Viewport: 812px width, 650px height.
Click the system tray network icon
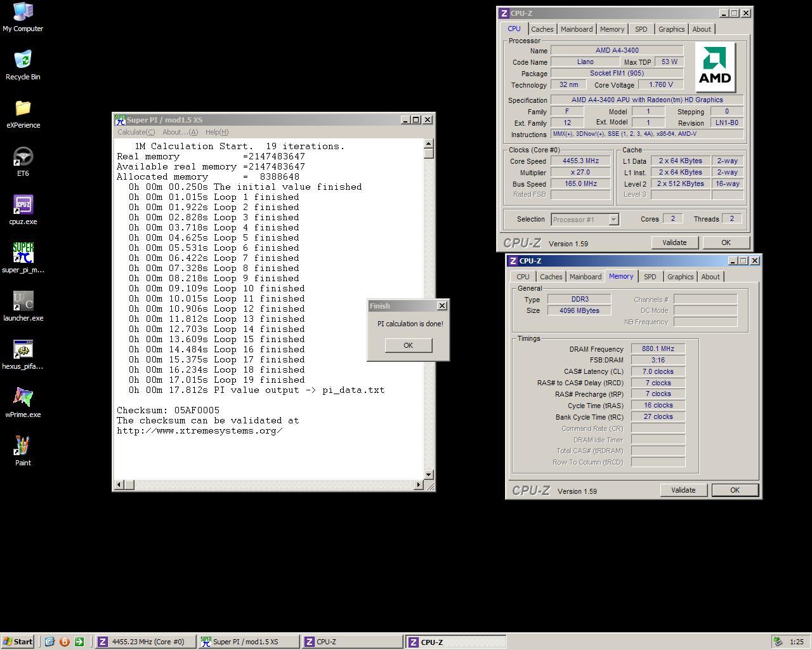point(778,642)
